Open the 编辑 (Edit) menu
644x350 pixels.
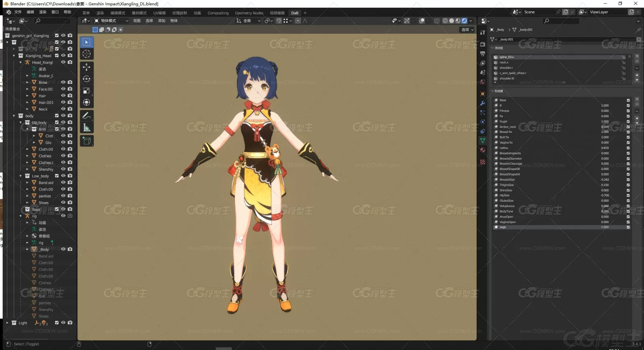coord(30,12)
